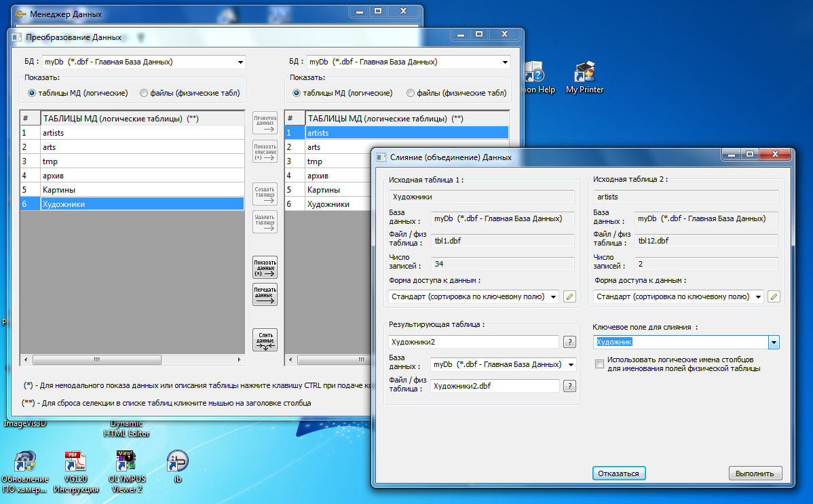The width and height of the screenshot is (813, 504).
Task: Click the '?' help icon near Результирующая таблица
Action: 569,341
